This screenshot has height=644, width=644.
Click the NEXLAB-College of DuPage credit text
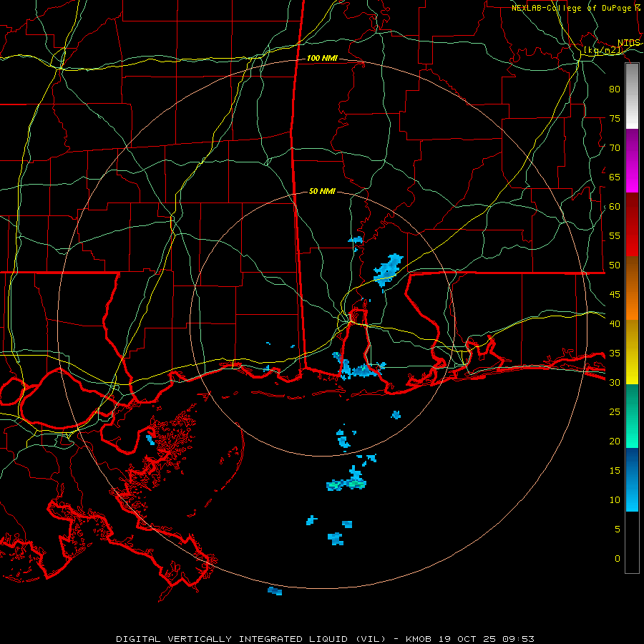576,8
